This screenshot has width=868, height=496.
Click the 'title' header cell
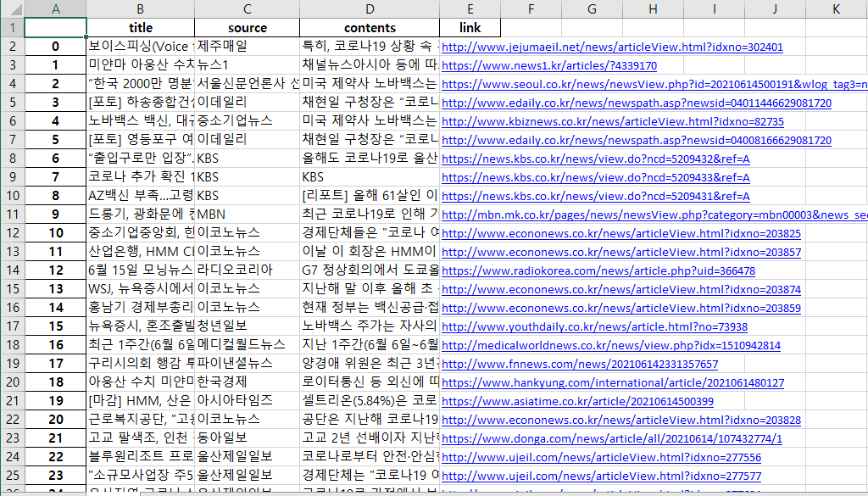tap(141, 28)
